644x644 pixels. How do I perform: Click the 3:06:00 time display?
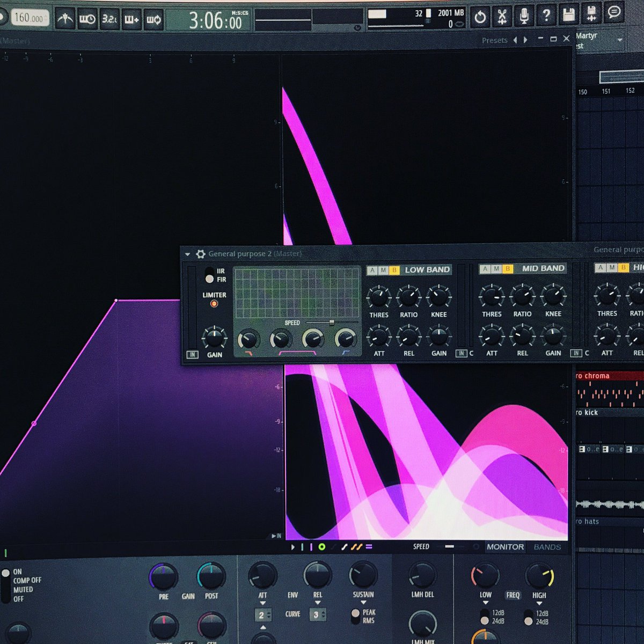(216, 21)
